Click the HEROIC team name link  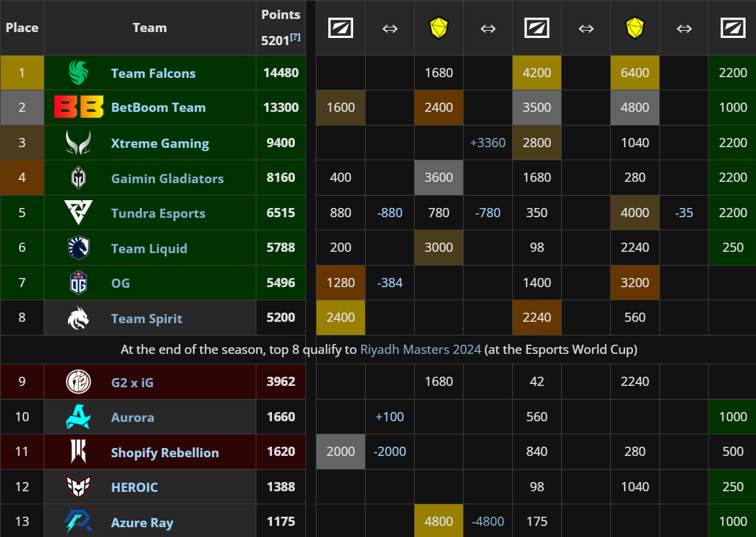[135, 487]
